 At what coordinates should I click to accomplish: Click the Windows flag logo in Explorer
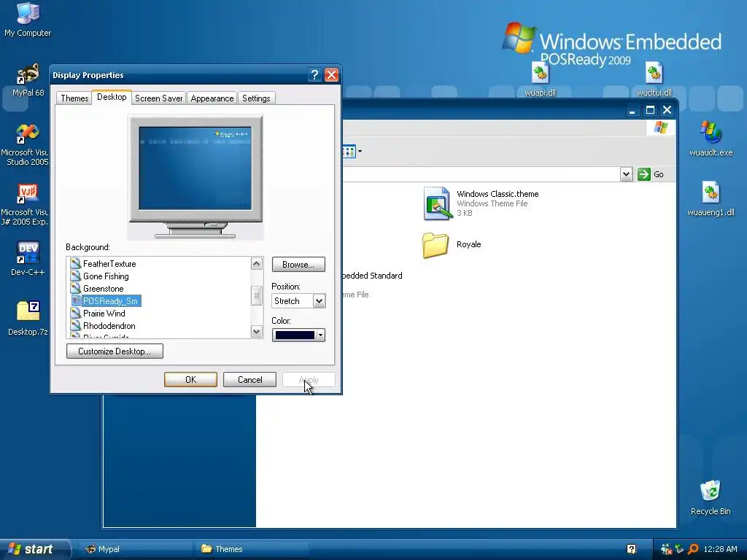[661, 128]
